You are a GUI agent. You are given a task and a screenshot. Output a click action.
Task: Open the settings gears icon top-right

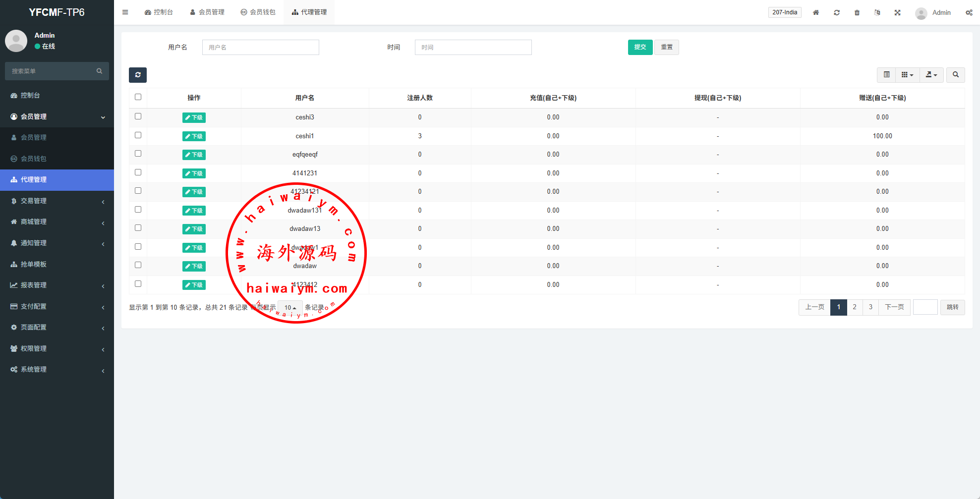click(x=969, y=12)
